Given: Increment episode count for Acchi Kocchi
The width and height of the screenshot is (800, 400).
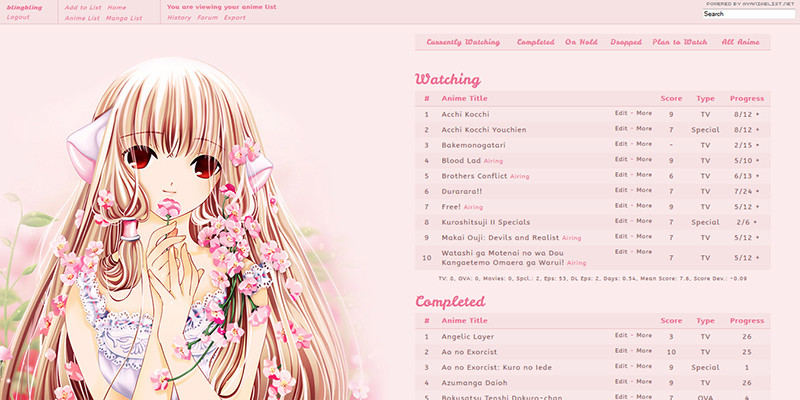Looking at the screenshot, I should pyautogui.click(x=757, y=115).
